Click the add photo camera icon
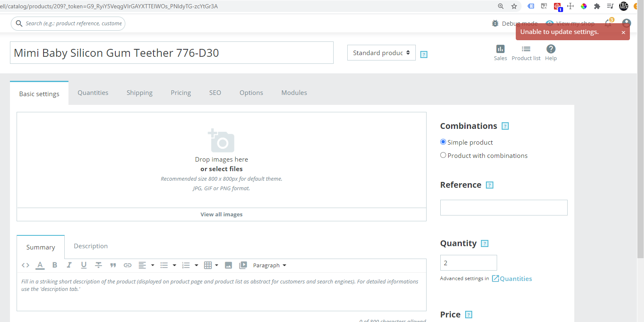 click(221, 140)
